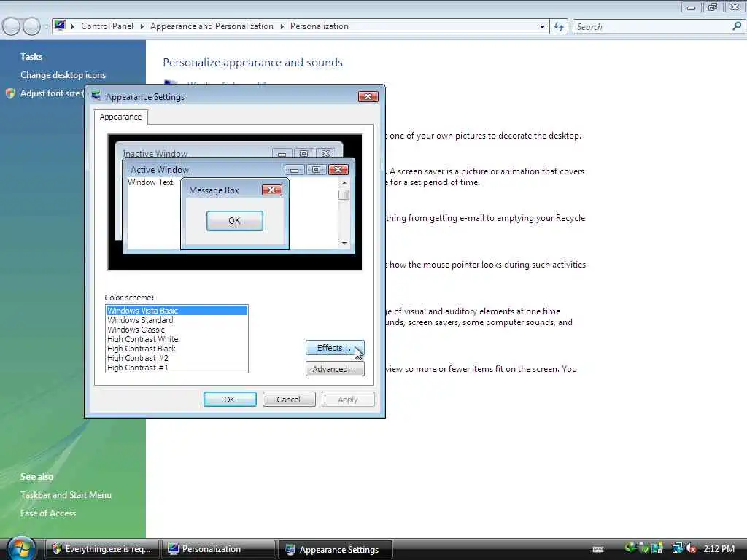The height and width of the screenshot is (560, 747).
Task: Open the Windows Start orb
Action: tap(21, 548)
